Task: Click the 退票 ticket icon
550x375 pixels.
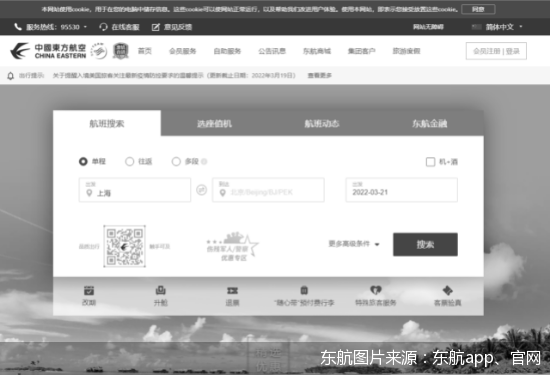Action: [x=232, y=290]
